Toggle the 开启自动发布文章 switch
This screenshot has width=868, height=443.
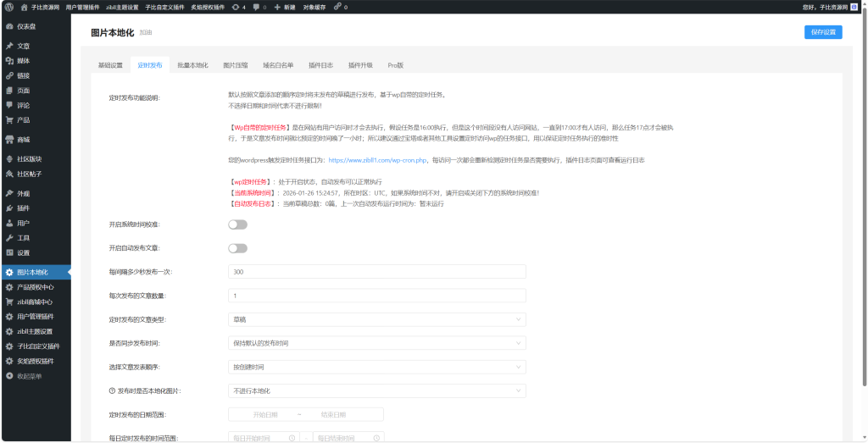click(x=237, y=248)
